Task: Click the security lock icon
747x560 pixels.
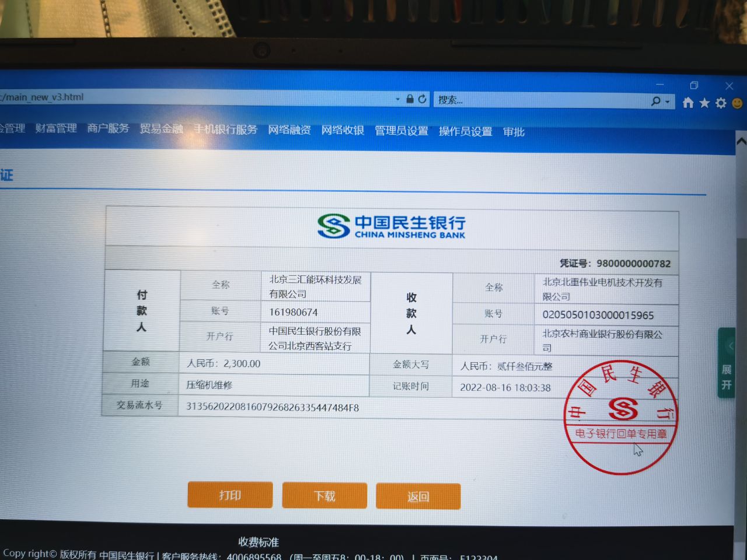Action: coord(410,99)
